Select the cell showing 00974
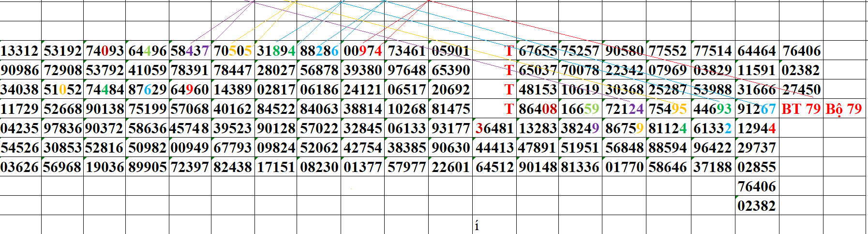The height and width of the screenshot is (234, 868). (362, 51)
